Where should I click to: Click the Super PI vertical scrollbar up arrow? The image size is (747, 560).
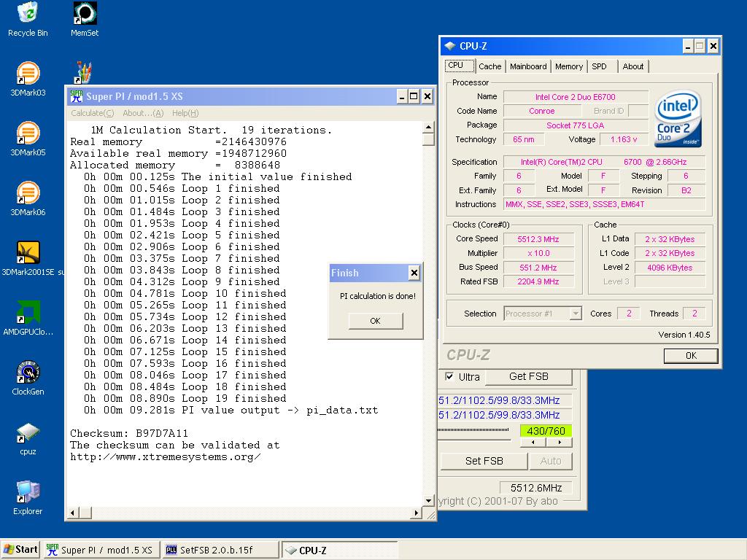coord(428,127)
